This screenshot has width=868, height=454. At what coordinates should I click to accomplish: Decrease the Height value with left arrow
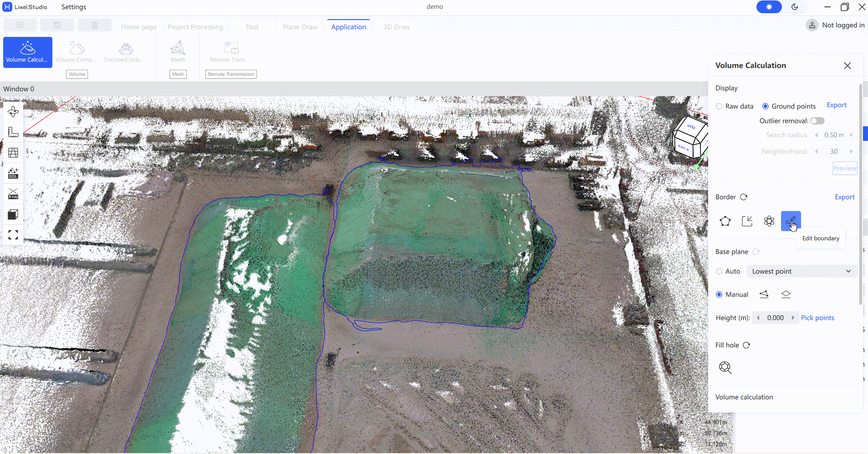click(758, 318)
